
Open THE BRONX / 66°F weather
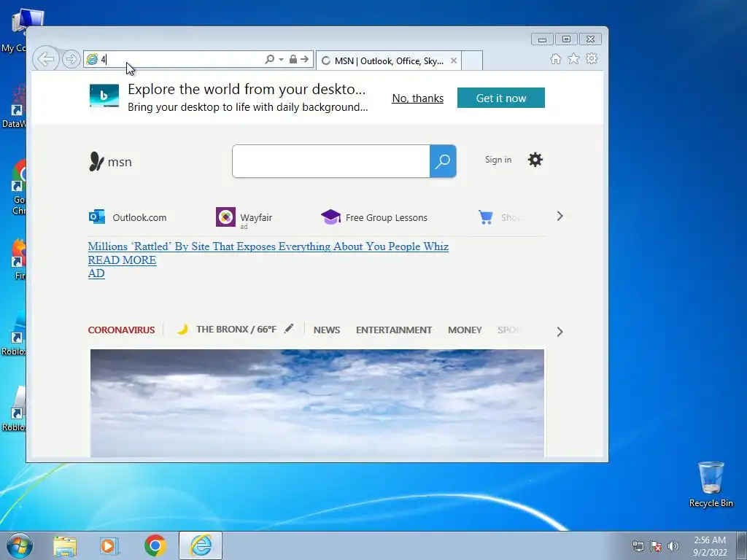tap(236, 330)
